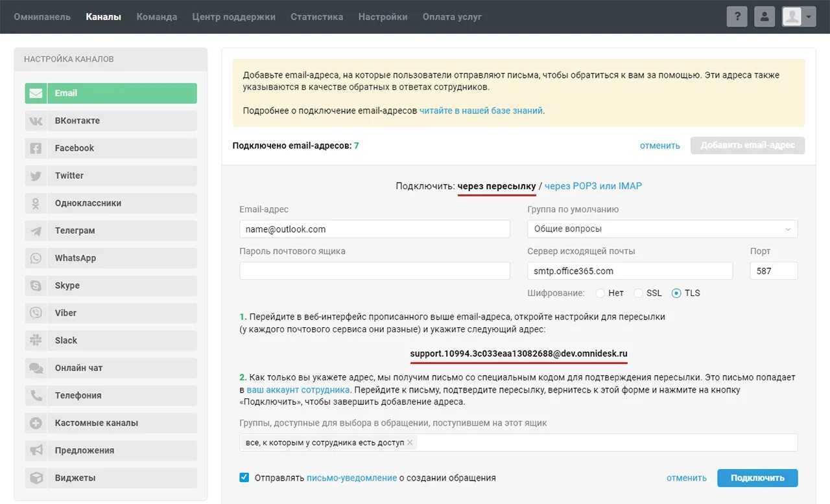This screenshot has width=830, height=504.
Task: Click the help question mark icon
Action: tap(737, 17)
